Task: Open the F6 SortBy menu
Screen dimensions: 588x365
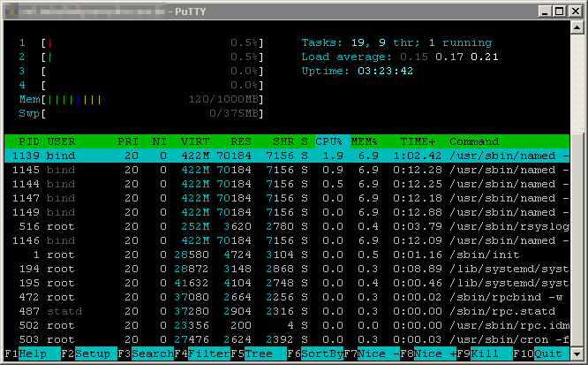Action: pos(315,354)
